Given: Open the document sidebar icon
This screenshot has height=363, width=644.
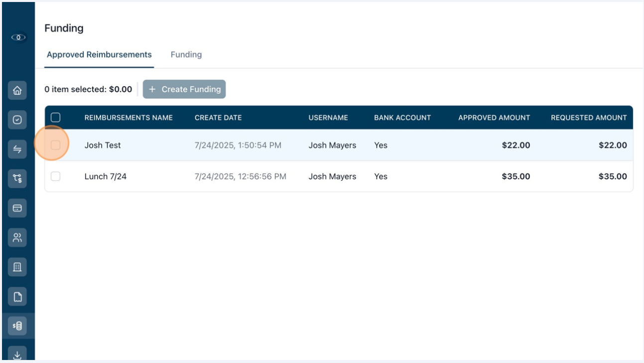Looking at the screenshot, I should coord(17,297).
